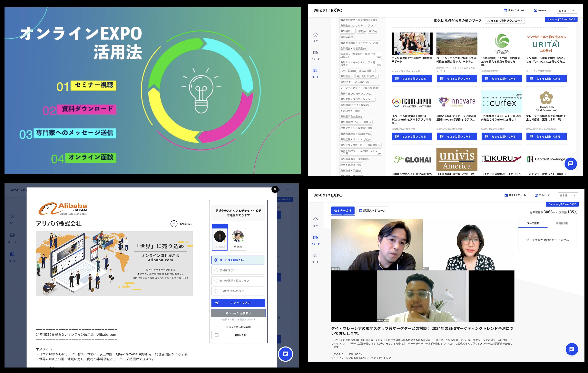Click ちょっと聞いてみる under ミラジャパン Mira Japan LLC
This screenshot has width=588, height=373.
pos(412,79)
